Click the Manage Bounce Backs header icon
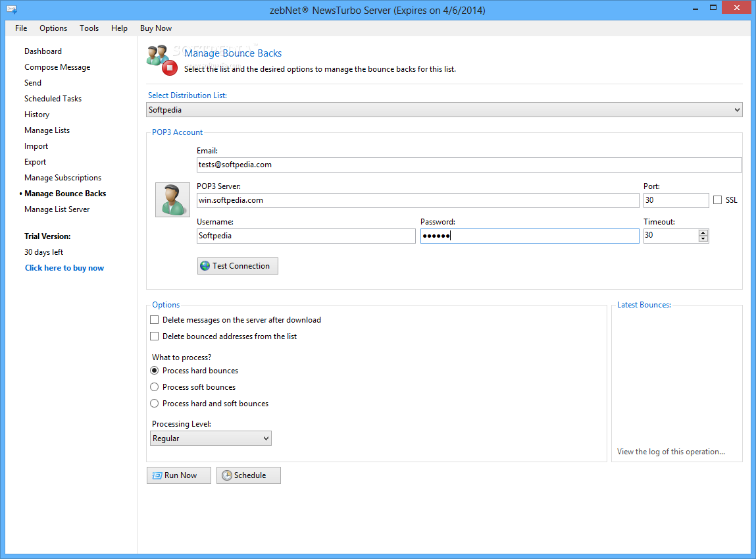 click(x=162, y=61)
